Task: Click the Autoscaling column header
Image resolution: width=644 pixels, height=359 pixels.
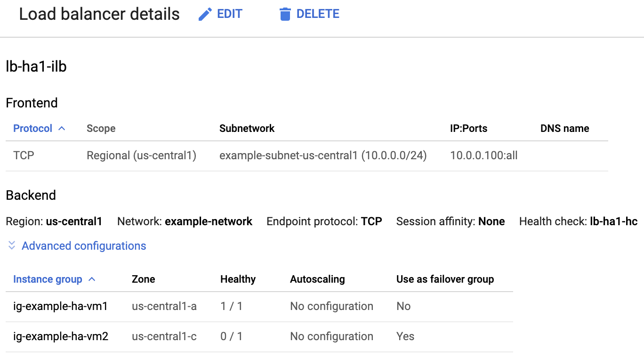Action: pyautogui.click(x=316, y=278)
